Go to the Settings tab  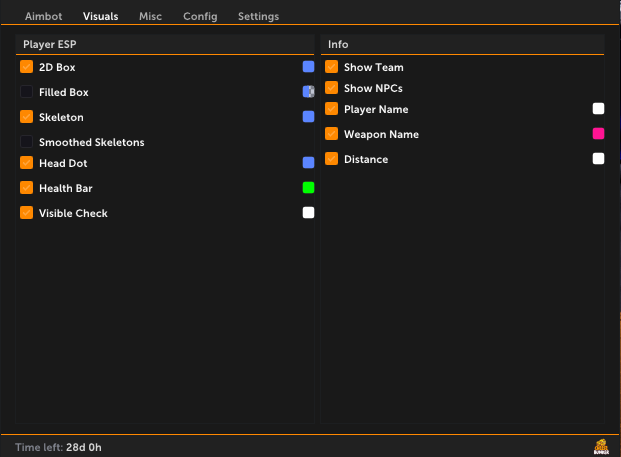pos(259,16)
